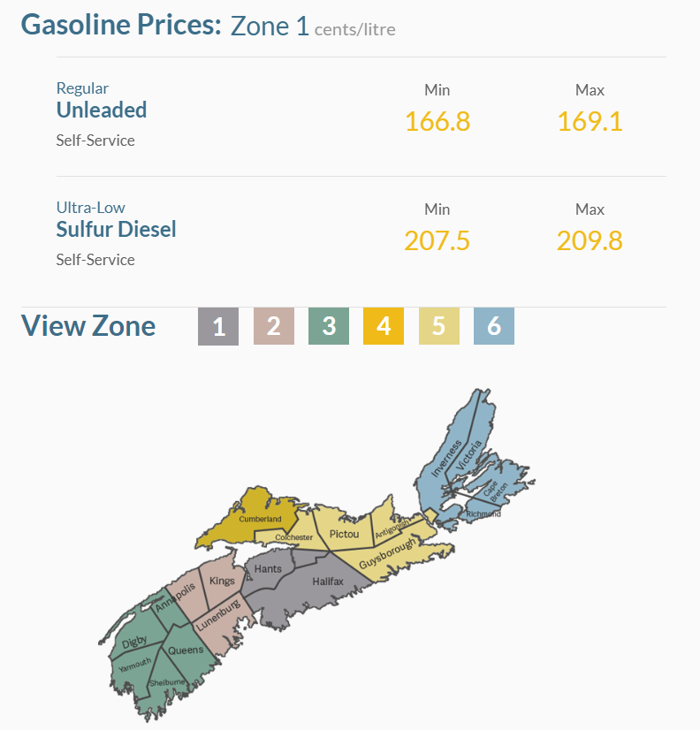Switch to Zone 3 green button
The width and height of the screenshot is (700, 730).
coord(329,326)
